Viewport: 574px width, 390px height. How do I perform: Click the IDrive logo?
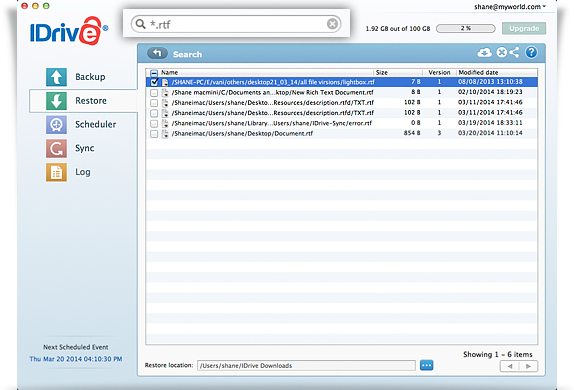point(69,31)
